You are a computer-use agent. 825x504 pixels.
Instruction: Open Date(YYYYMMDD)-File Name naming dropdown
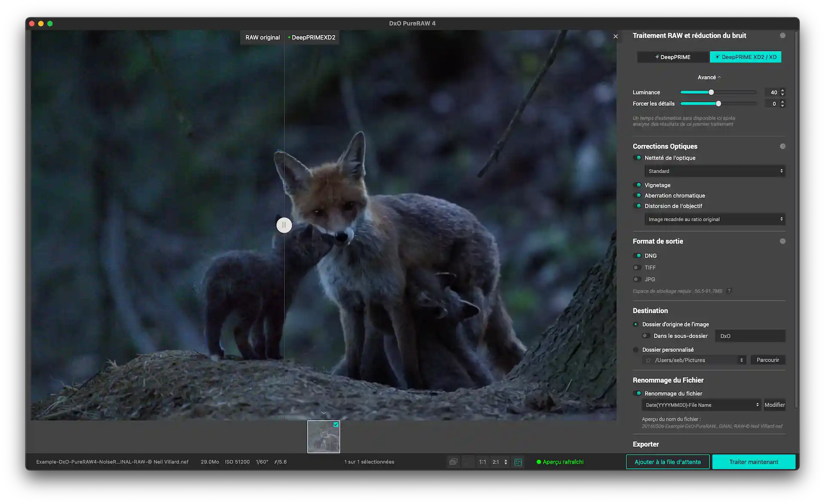[x=701, y=405]
